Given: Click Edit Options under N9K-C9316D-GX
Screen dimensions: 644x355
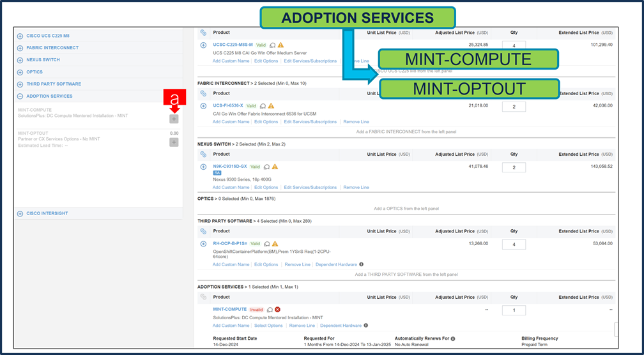Looking at the screenshot, I should pos(266,187).
